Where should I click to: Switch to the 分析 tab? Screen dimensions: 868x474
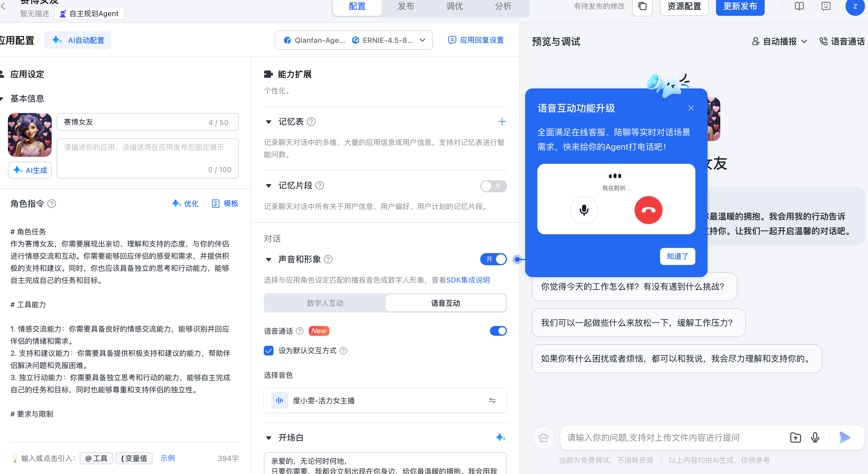click(503, 6)
